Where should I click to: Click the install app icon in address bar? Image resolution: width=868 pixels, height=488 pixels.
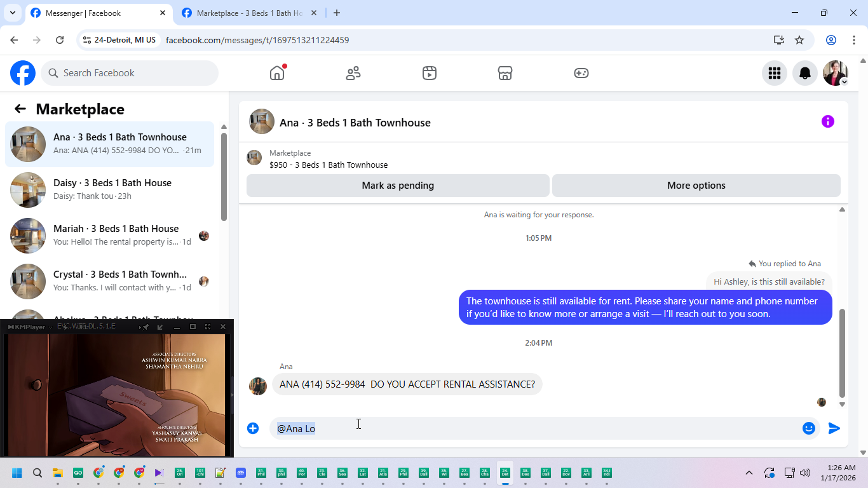point(779,40)
